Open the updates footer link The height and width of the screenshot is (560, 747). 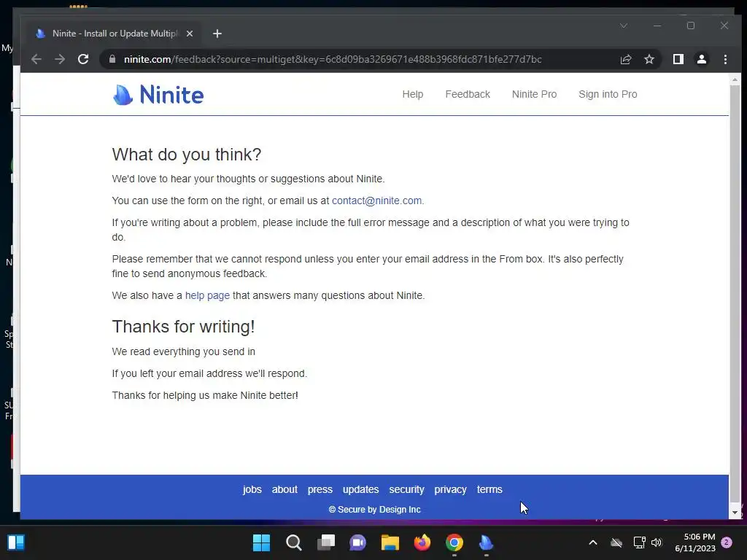click(x=360, y=489)
